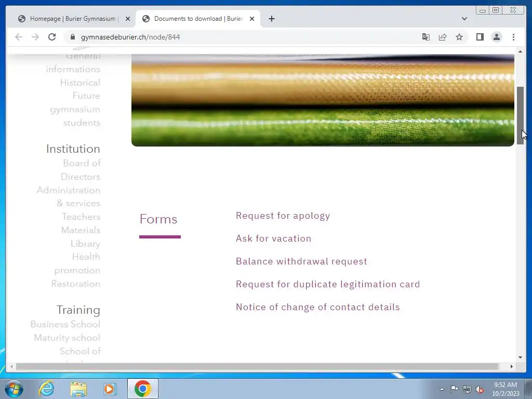Open Windows Media Player from taskbar

click(x=110, y=389)
